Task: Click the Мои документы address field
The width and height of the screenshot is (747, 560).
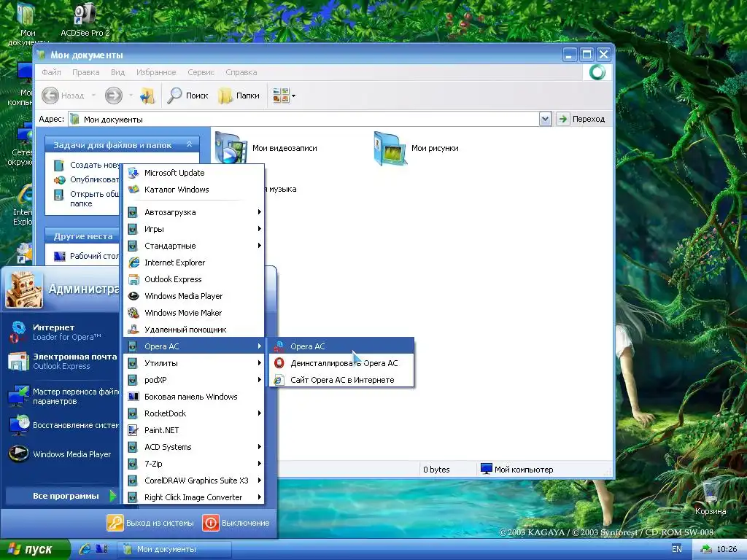Action: 303,119
